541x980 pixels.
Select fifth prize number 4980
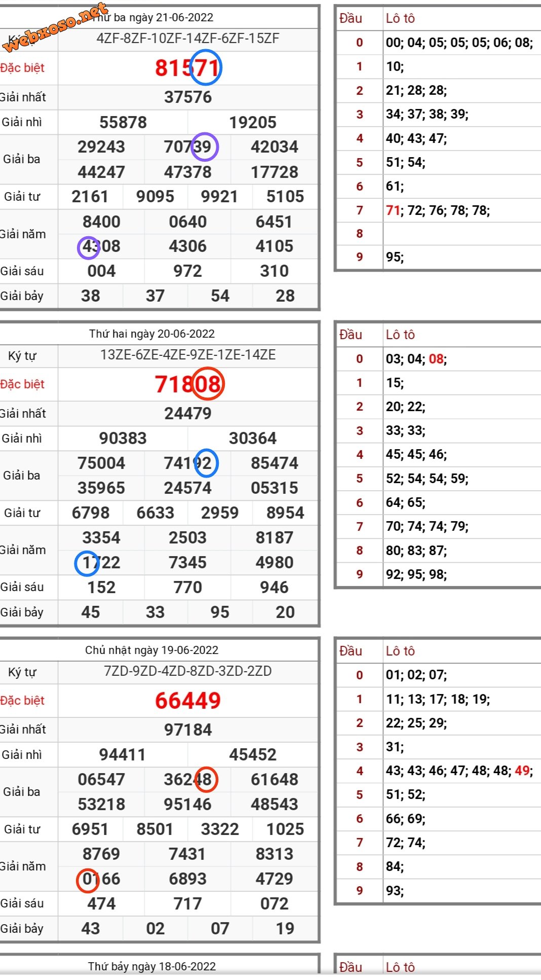(275, 562)
